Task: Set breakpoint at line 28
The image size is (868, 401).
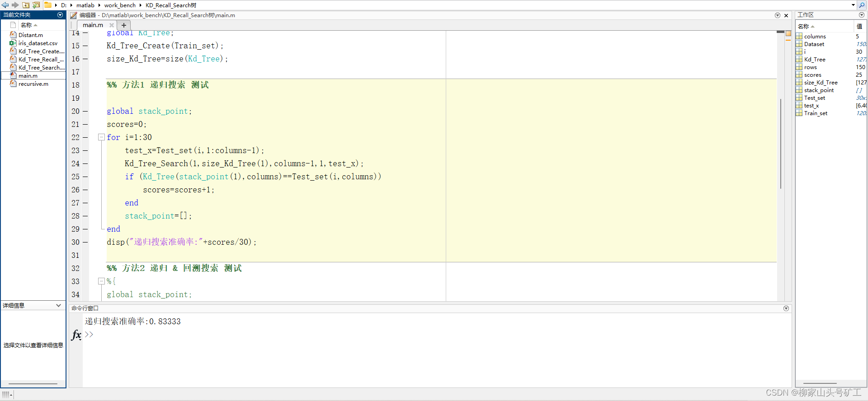Action: coord(85,216)
